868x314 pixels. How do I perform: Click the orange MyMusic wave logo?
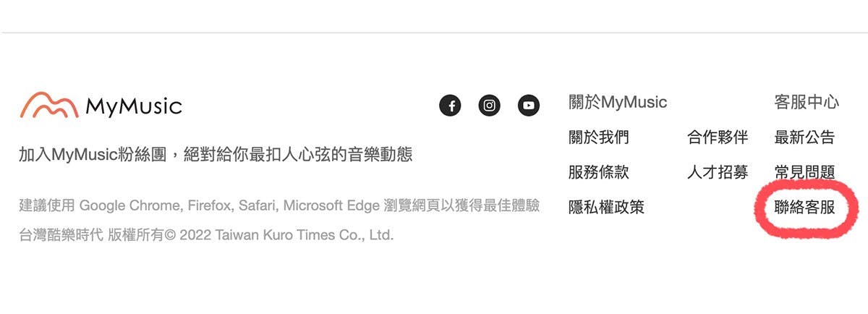[48, 106]
